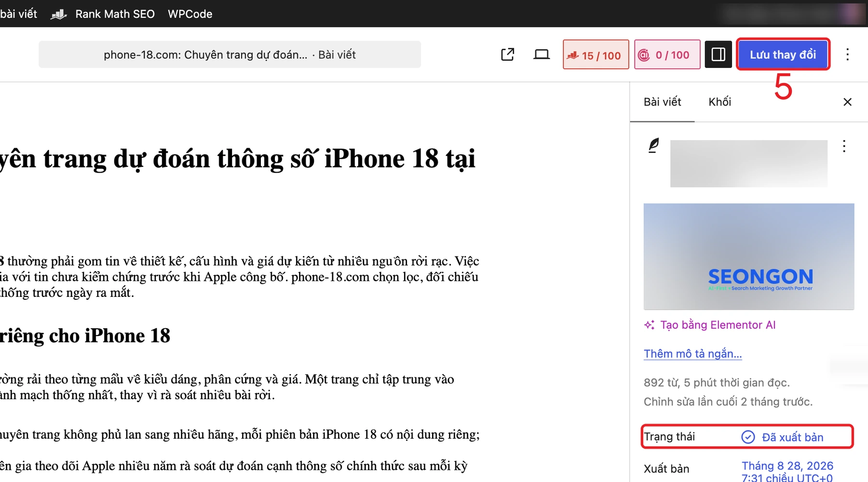The width and height of the screenshot is (868, 482).
Task: Click heading riêng cho iPhone 18
Action: [85, 335]
